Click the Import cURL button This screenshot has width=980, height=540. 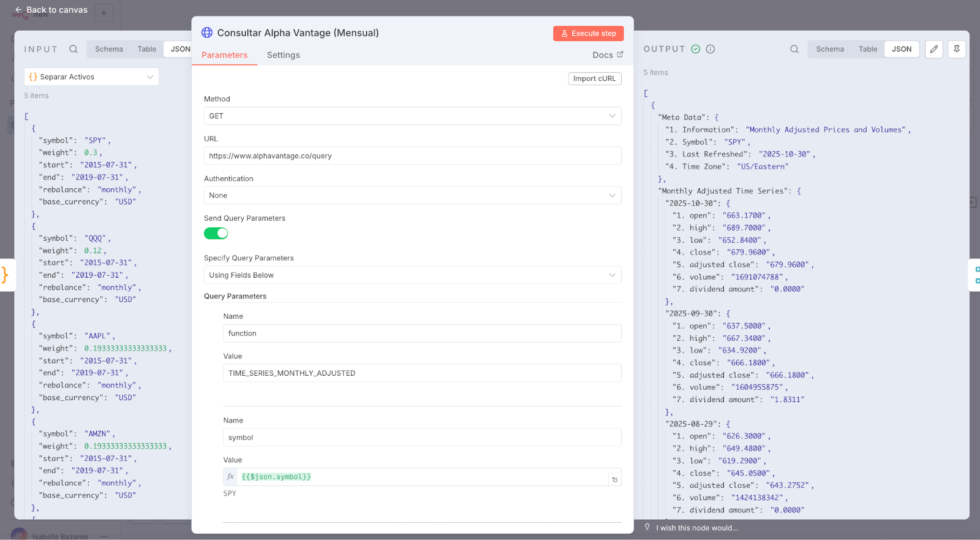coord(594,78)
